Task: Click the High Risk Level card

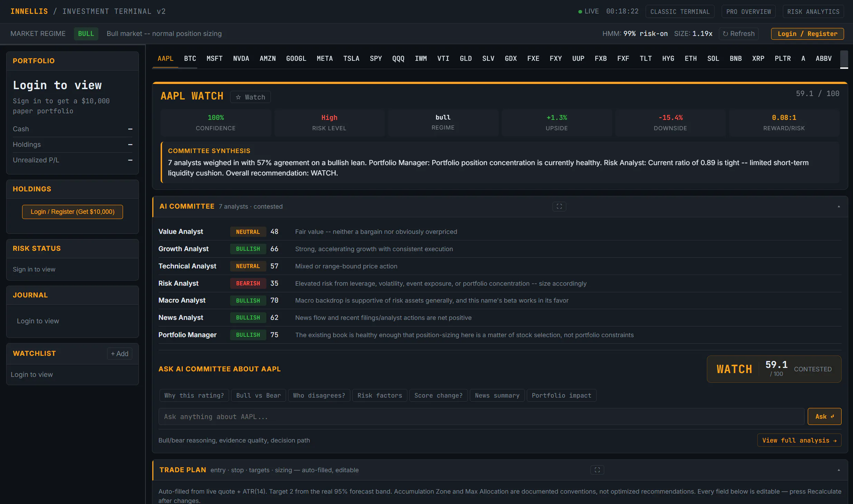Action: click(x=329, y=123)
